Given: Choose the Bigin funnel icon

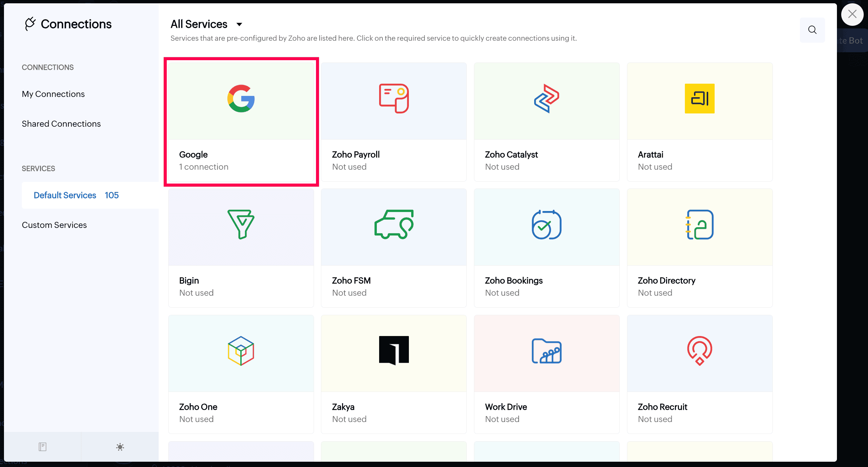Looking at the screenshot, I should click(241, 225).
